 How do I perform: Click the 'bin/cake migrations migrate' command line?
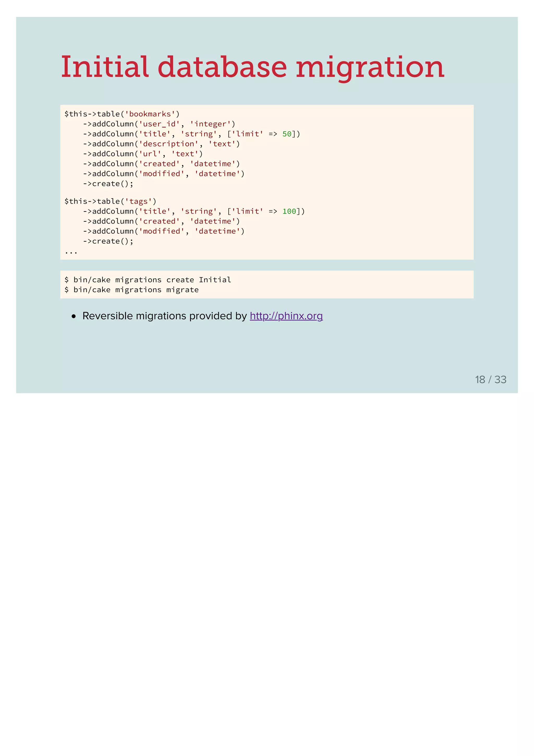(132, 290)
